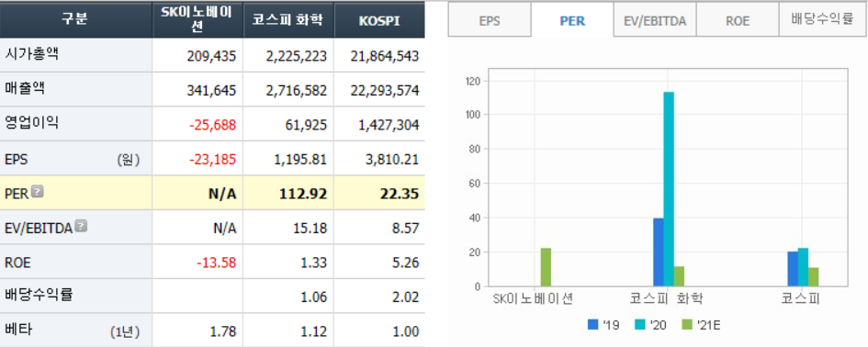The height and width of the screenshot is (347, 868).
Task: Select the ROE row label
Action: 17,263
